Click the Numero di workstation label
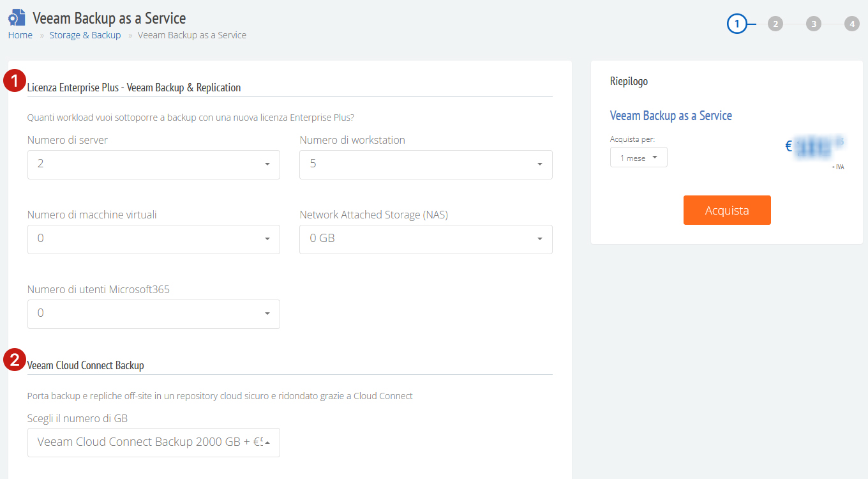Screen dimensions: 868x479 click(352, 140)
